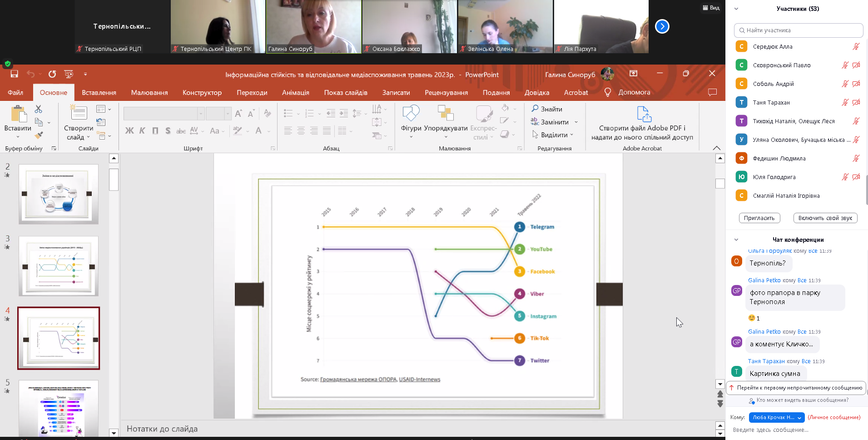Show next video participants with blue arrow
This screenshot has height=440, width=868.
pos(662,26)
